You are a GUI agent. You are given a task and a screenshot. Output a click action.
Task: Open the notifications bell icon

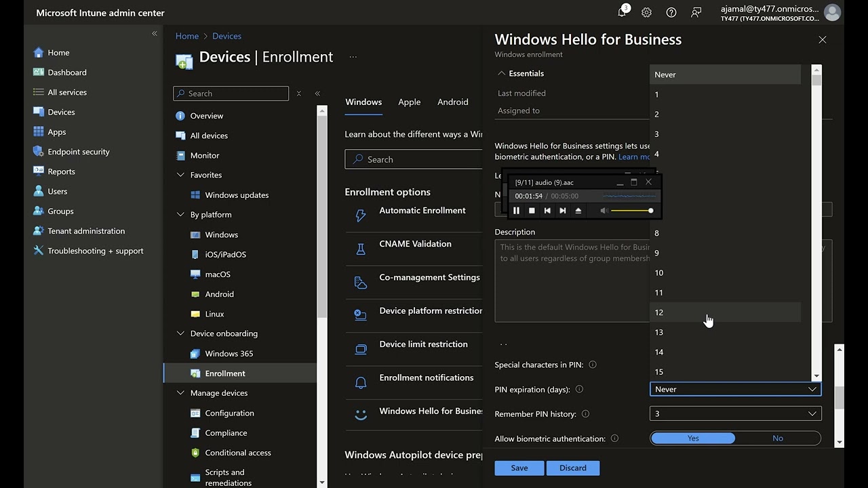point(622,12)
